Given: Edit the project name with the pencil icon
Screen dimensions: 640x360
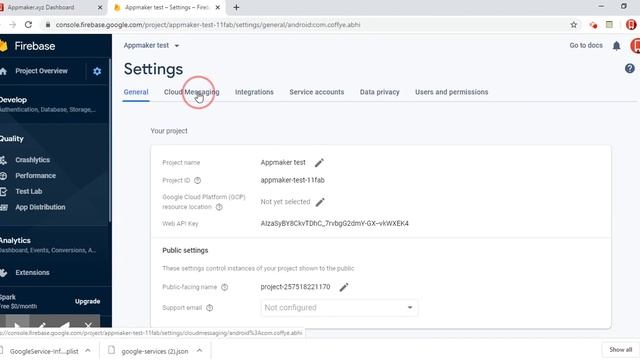Looking at the screenshot, I should point(319,163).
